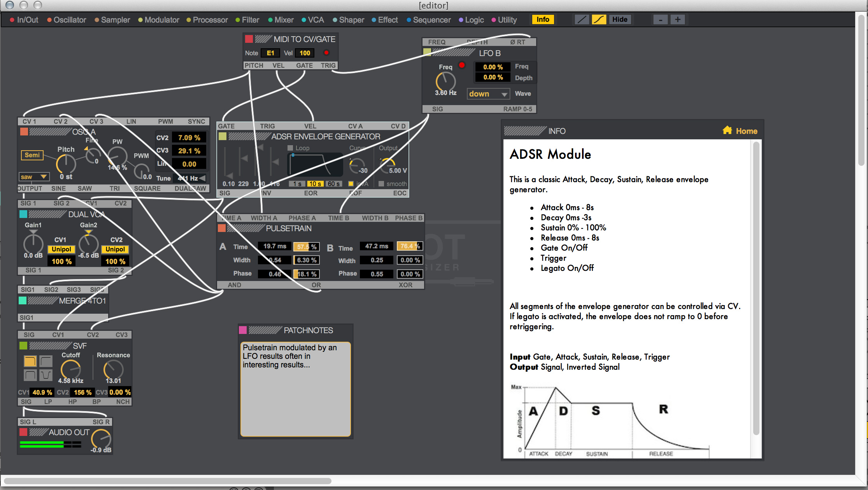
Task: Select SVF notch filter shape icon
Action: pos(46,375)
